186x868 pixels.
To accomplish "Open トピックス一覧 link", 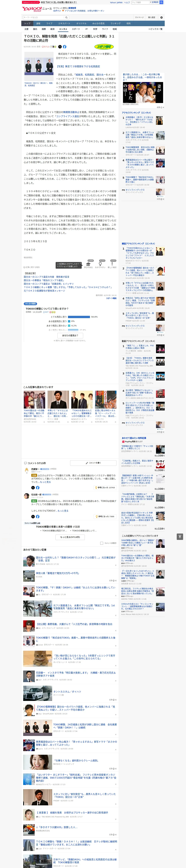I will 155,29.
